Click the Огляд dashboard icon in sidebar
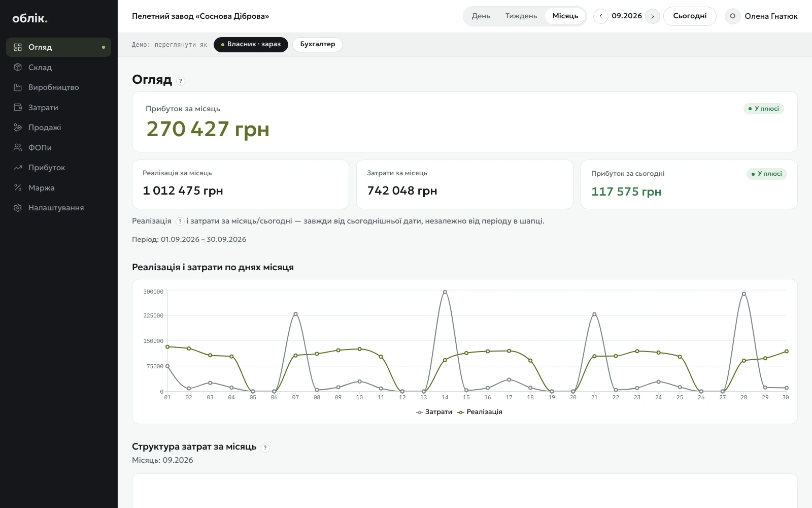Image resolution: width=812 pixels, height=508 pixels. [18, 47]
